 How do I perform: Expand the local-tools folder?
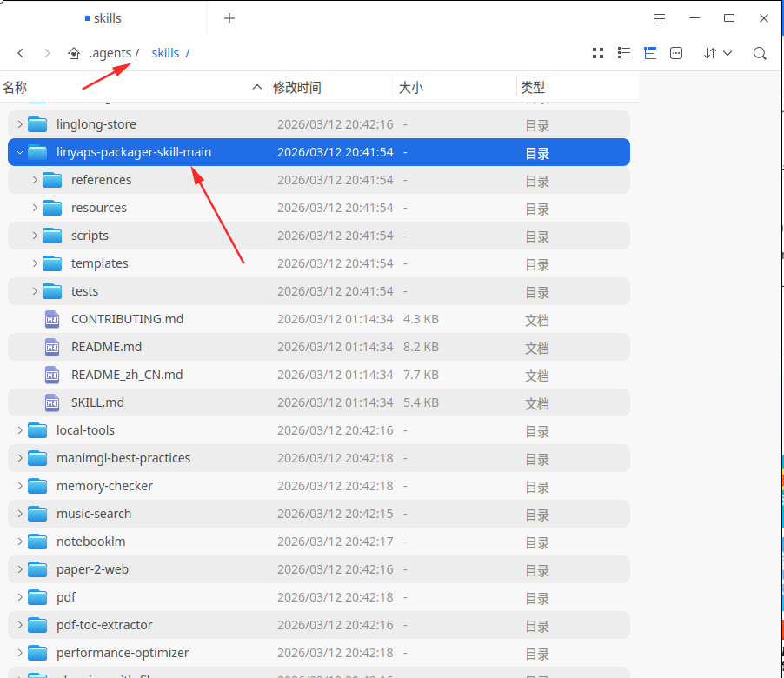pos(20,430)
